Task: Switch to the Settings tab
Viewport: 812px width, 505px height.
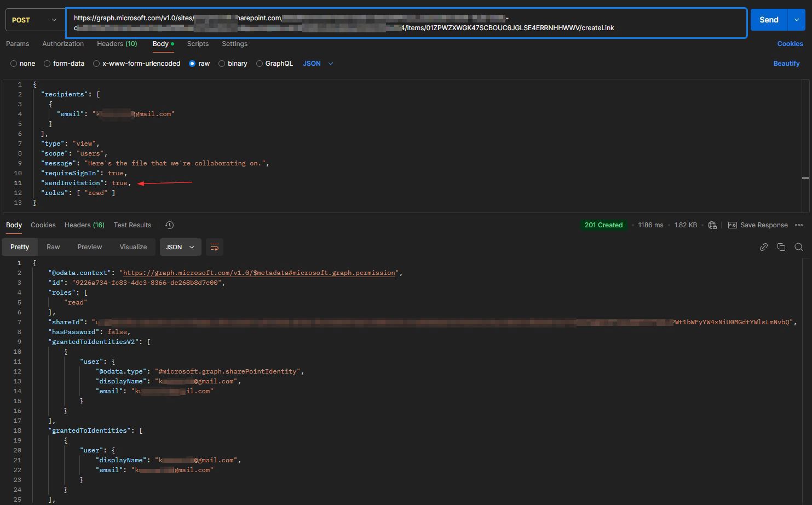Action: pos(234,44)
